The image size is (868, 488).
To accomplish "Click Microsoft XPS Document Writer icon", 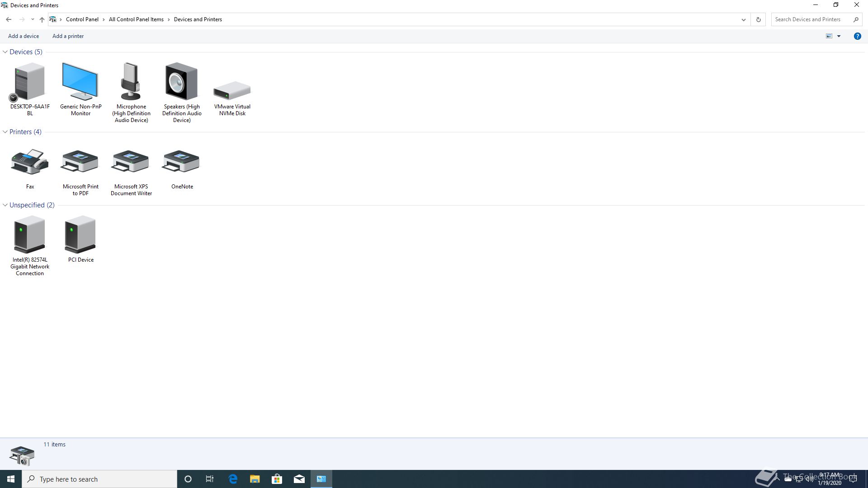I will [x=131, y=162].
